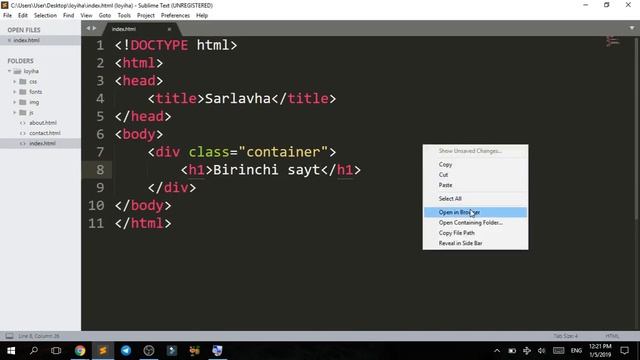Close index.html in Open Files list
The image size is (640, 360).
point(9,40)
